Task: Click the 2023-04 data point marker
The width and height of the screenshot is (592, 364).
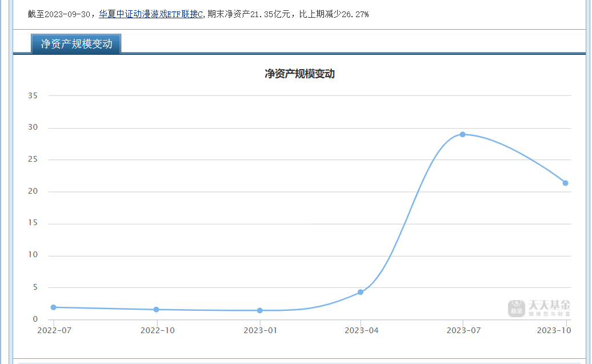Action: 361,292
